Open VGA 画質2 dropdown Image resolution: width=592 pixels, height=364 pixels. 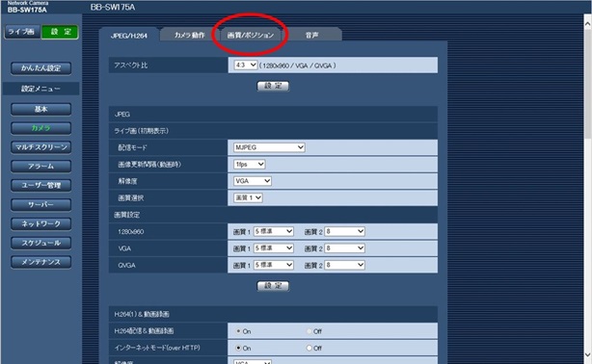tap(344, 248)
